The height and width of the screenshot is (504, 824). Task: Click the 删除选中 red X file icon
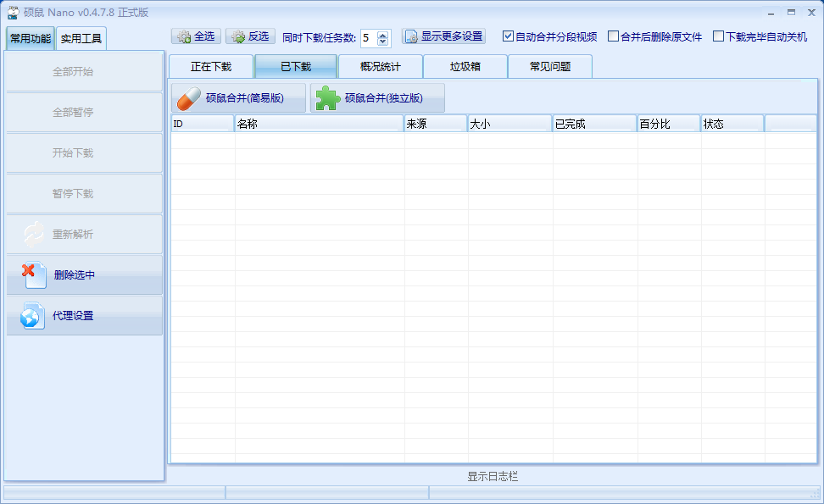point(34,275)
